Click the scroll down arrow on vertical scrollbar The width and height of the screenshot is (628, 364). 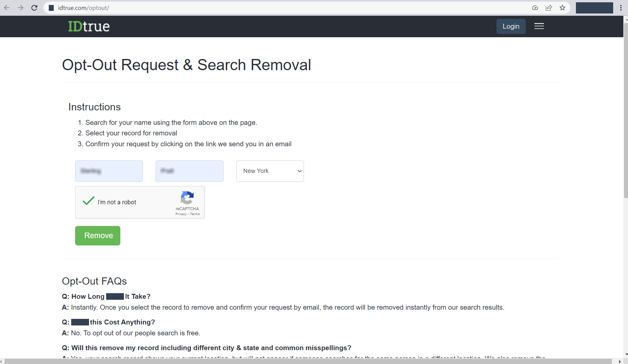click(x=626, y=354)
